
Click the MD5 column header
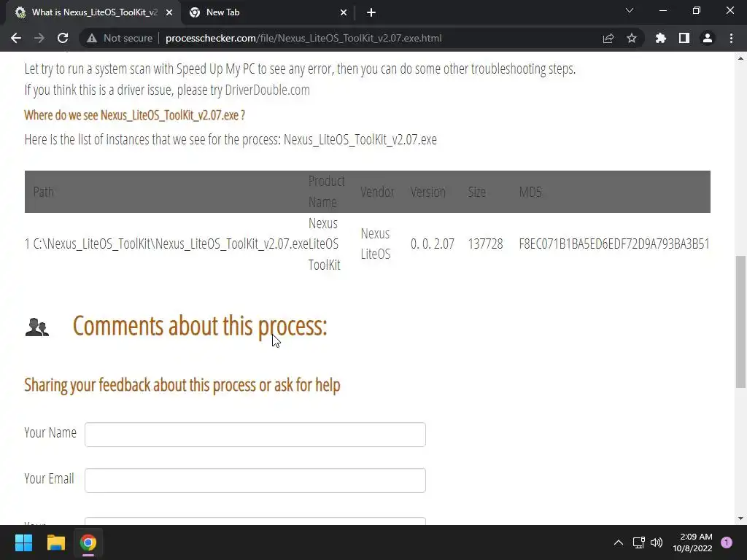click(x=530, y=192)
